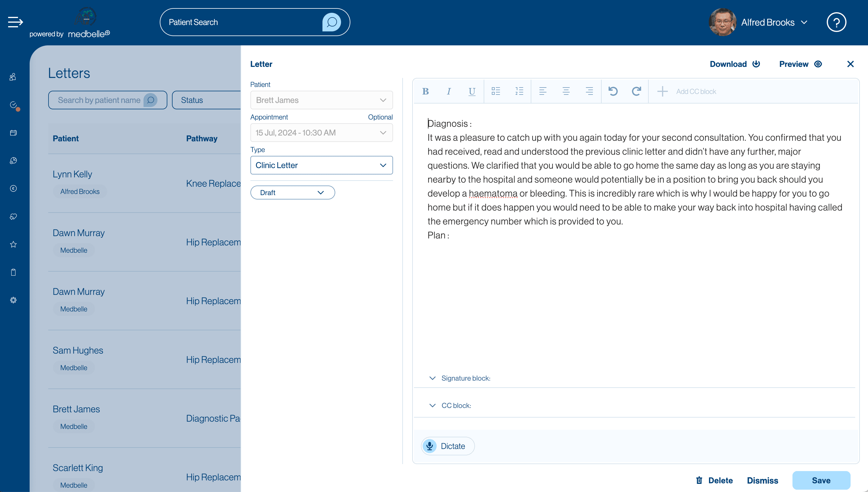The width and height of the screenshot is (868, 492).
Task: Open the Alfred Brooks user menu
Action: [x=774, y=22]
